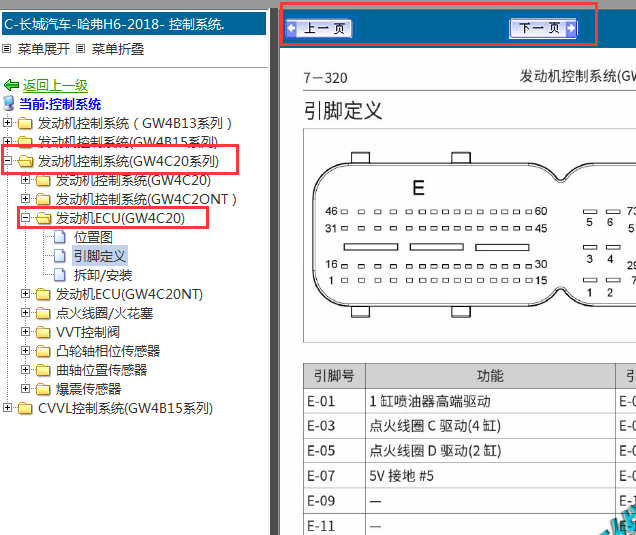Click the 下一页 next page button
The image size is (636, 535).
(543, 28)
